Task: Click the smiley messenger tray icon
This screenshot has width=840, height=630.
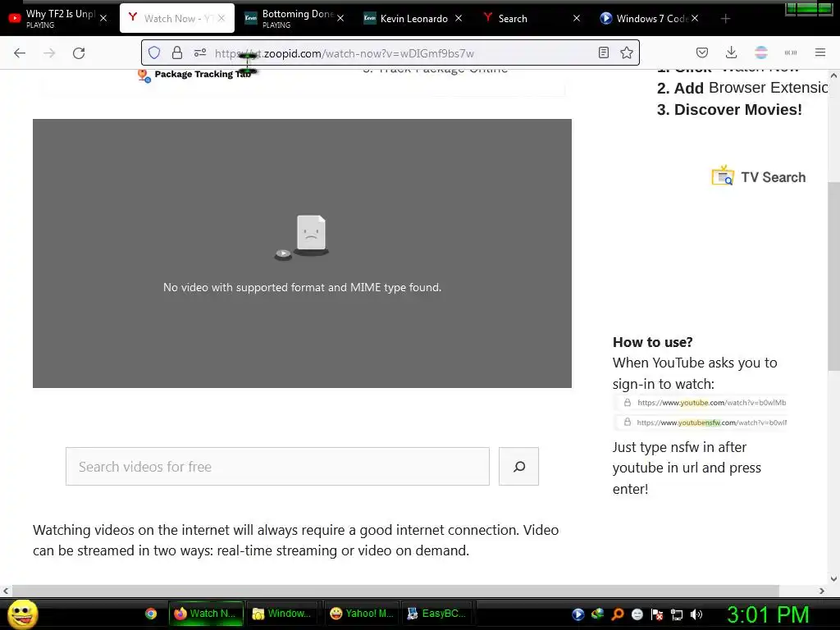Action: tap(637, 614)
